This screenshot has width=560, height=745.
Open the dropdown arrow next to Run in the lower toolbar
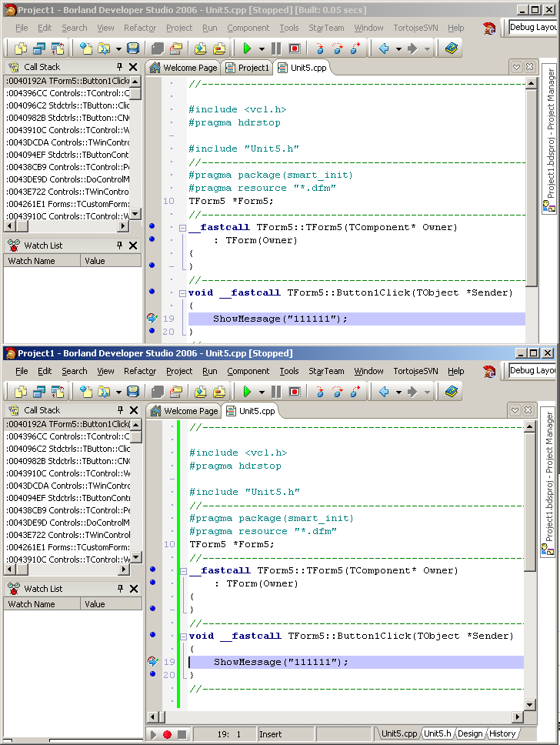(x=262, y=393)
